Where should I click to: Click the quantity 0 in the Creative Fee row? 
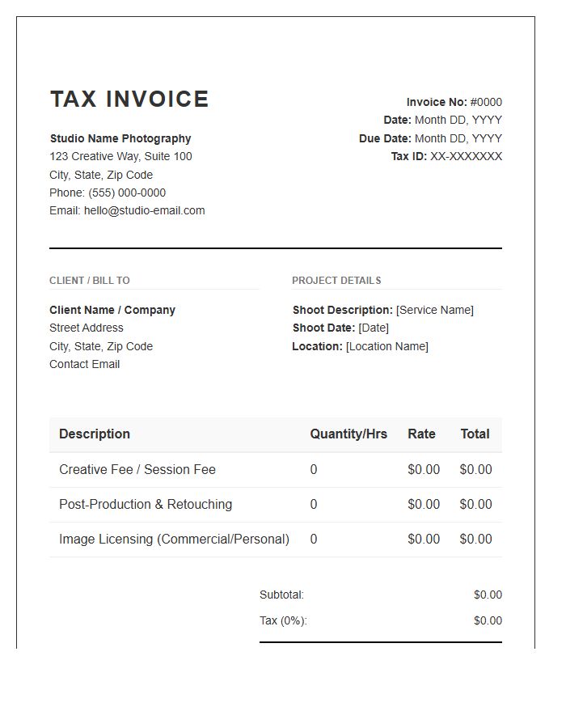(x=314, y=469)
